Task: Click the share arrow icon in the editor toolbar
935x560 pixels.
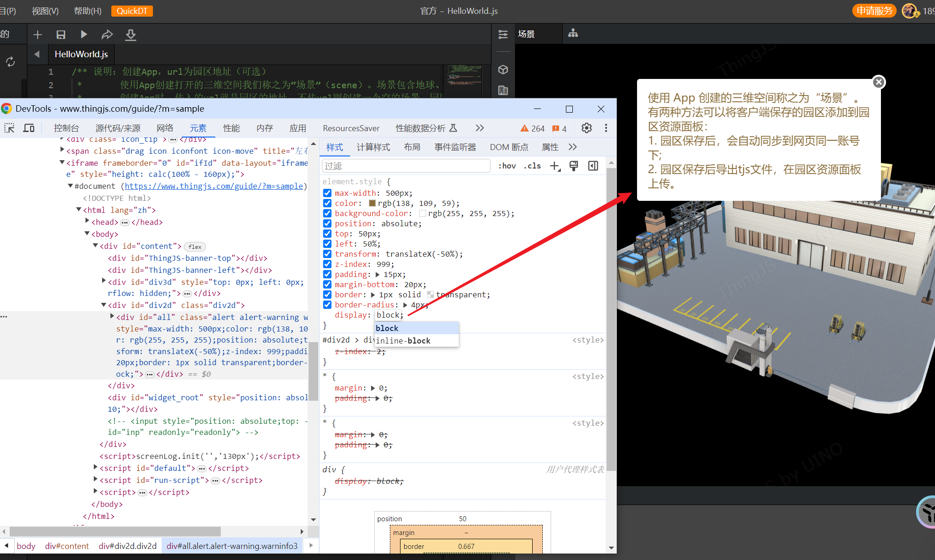Action: click(x=107, y=35)
